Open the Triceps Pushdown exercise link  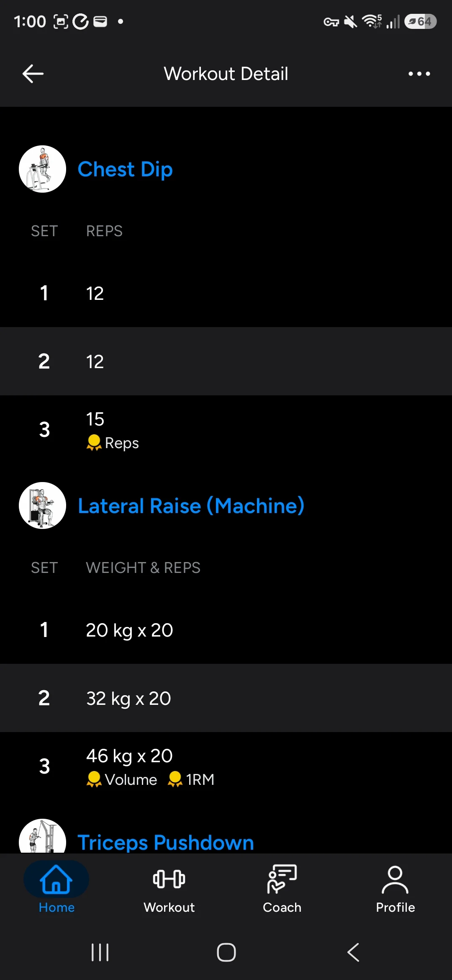coord(166,842)
